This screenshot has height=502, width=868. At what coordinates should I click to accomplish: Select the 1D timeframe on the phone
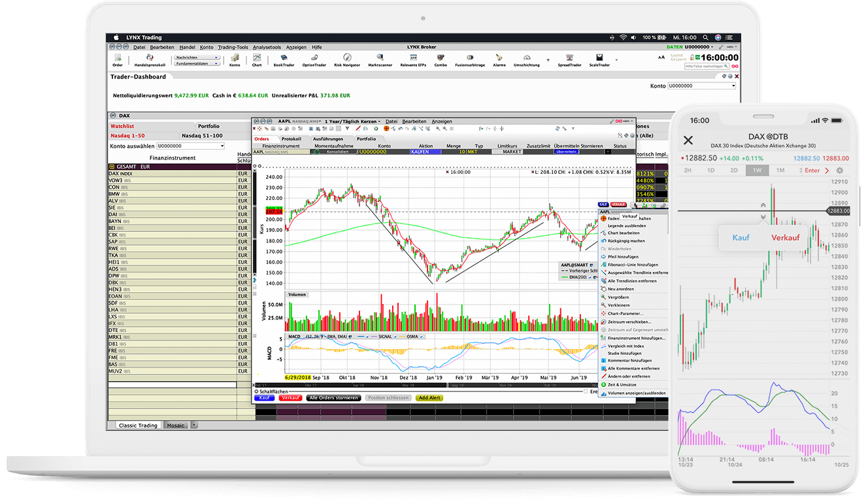[x=711, y=171]
